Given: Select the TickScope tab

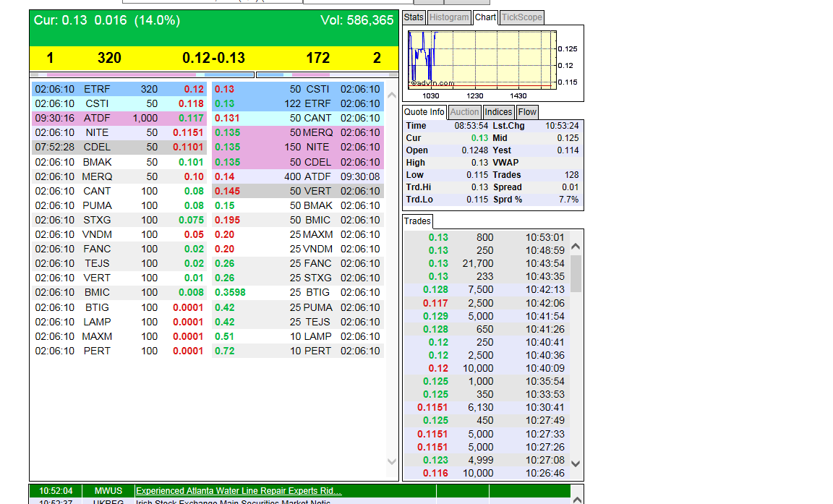Looking at the screenshot, I should (521, 17).
